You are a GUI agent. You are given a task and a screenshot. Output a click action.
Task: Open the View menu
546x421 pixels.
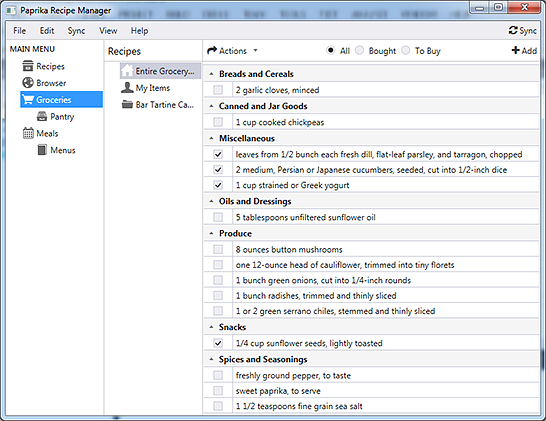108,31
